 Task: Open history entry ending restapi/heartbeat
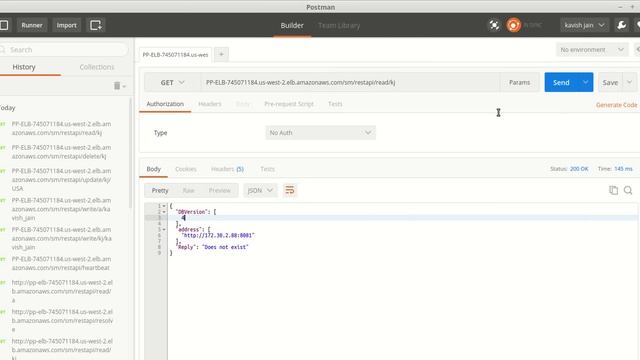pyautogui.click(x=61, y=263)
